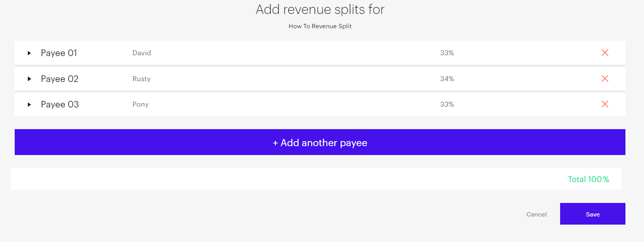Select the Payee 03 label
644x242 pixels.
click(x=60, y=104)
